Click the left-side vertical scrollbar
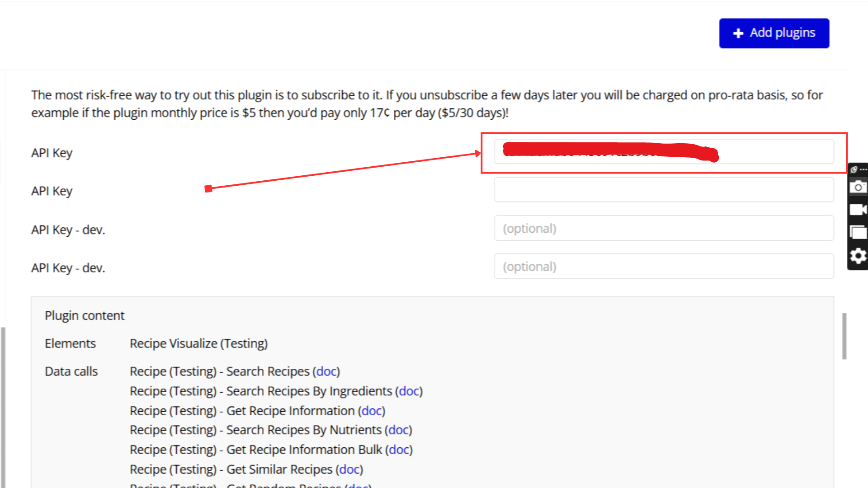The height and width of the screenshot is (488, 868). pos(4,407)
